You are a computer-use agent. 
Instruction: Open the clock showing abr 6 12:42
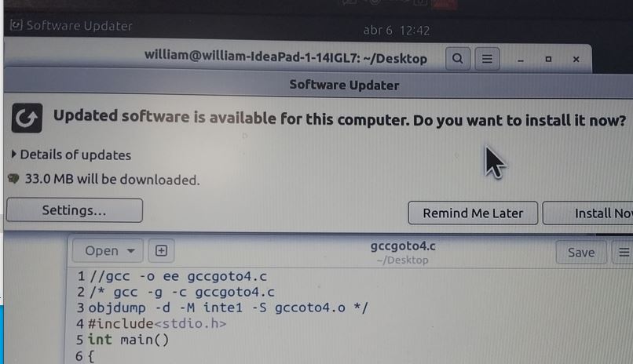click(x=397, y=31)
